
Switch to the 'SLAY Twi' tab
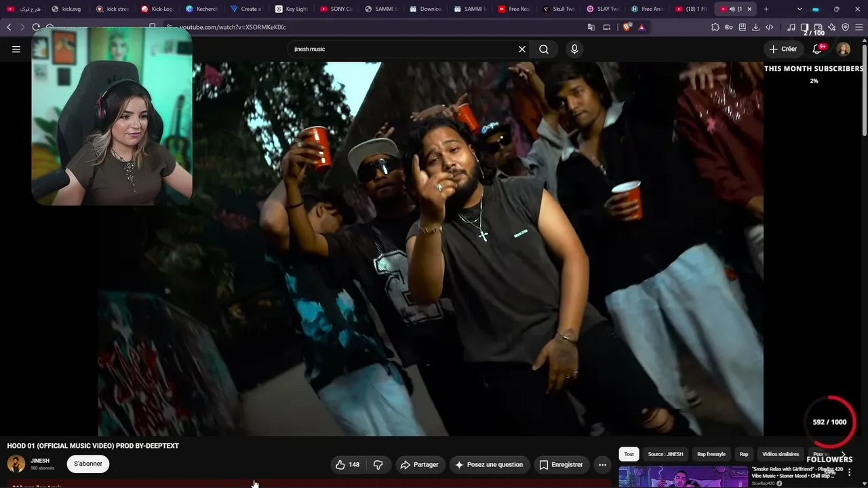(603, 9)
